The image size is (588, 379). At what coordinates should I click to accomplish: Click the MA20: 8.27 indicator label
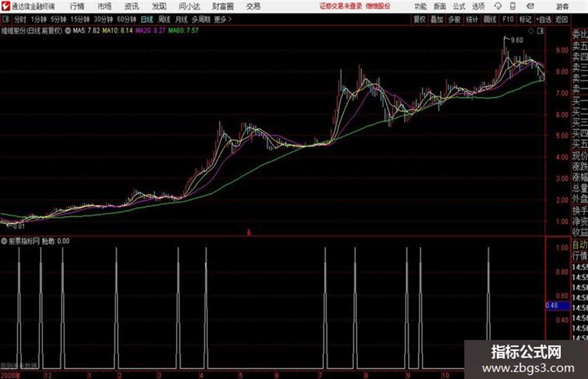pos(151,30)
